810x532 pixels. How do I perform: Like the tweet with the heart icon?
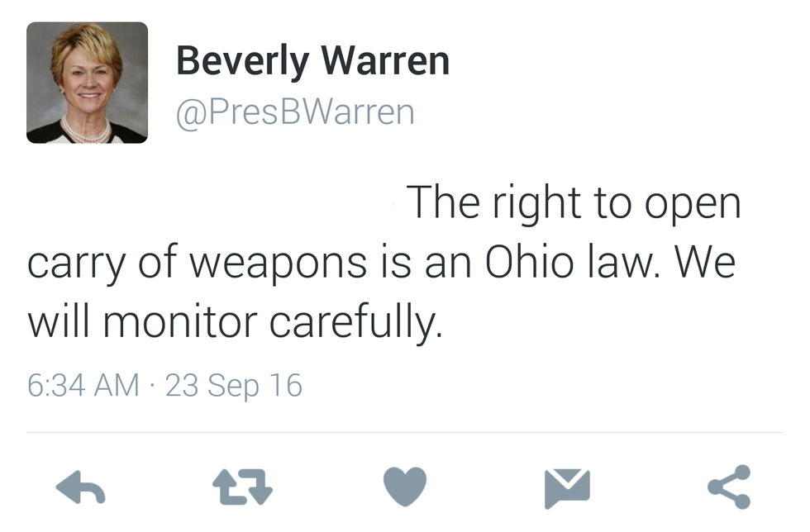[405, 487]
